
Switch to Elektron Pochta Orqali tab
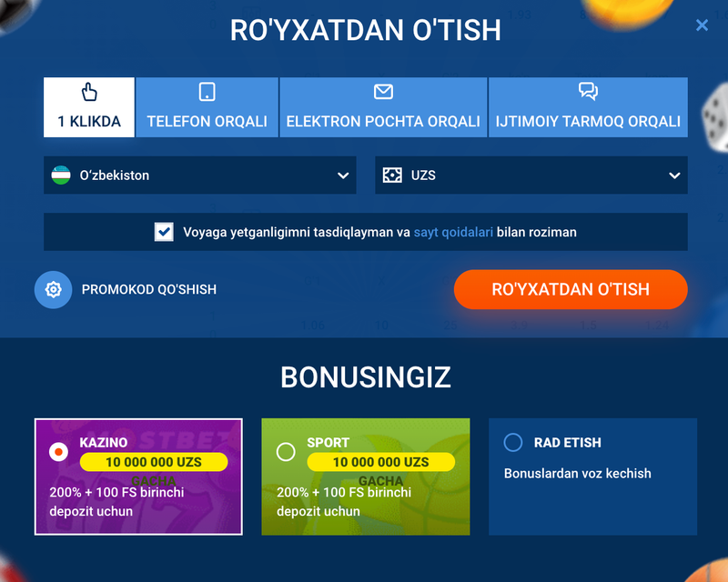(383, 107)
